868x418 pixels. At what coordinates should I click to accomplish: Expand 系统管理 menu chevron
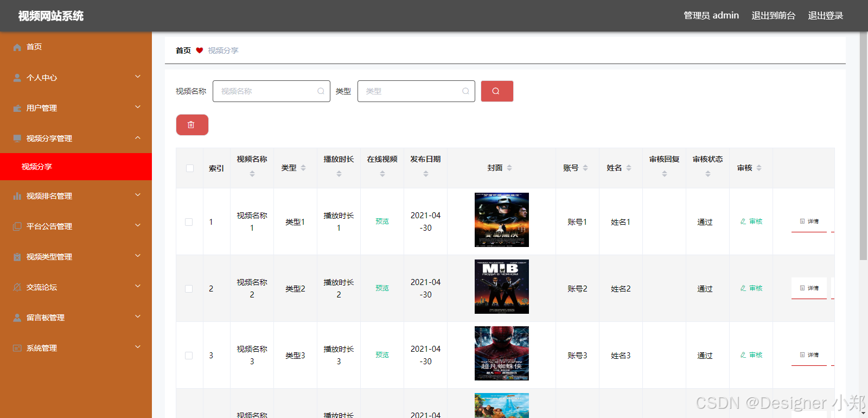(138, 347)
